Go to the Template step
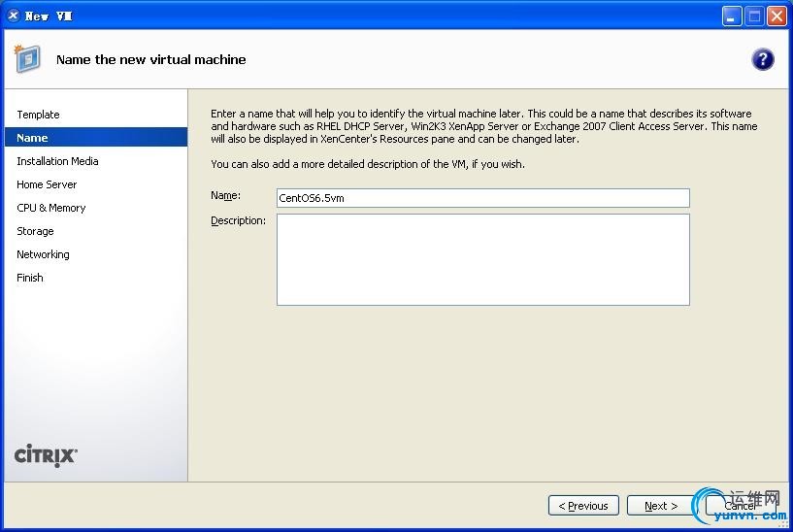Viewport: 793px width, 532px height. [38, 115]
